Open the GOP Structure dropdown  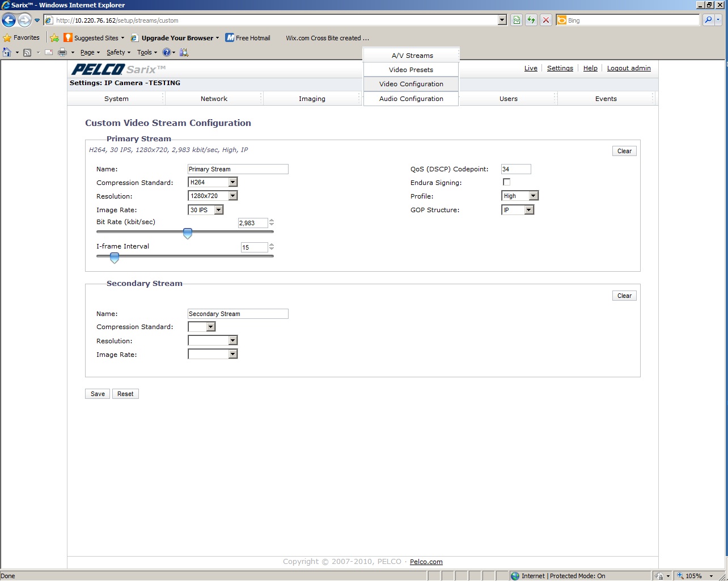pos(528,210)
